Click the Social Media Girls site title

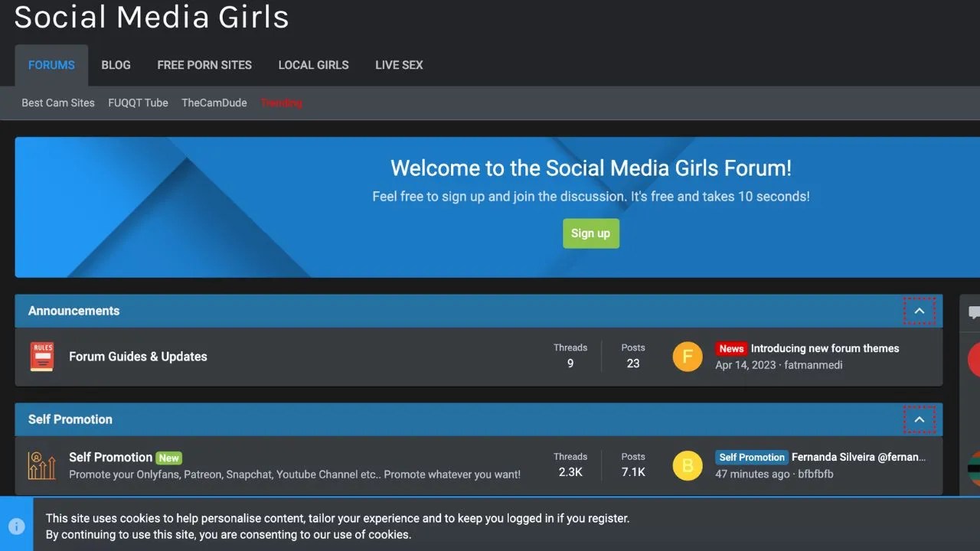[151, 17]
